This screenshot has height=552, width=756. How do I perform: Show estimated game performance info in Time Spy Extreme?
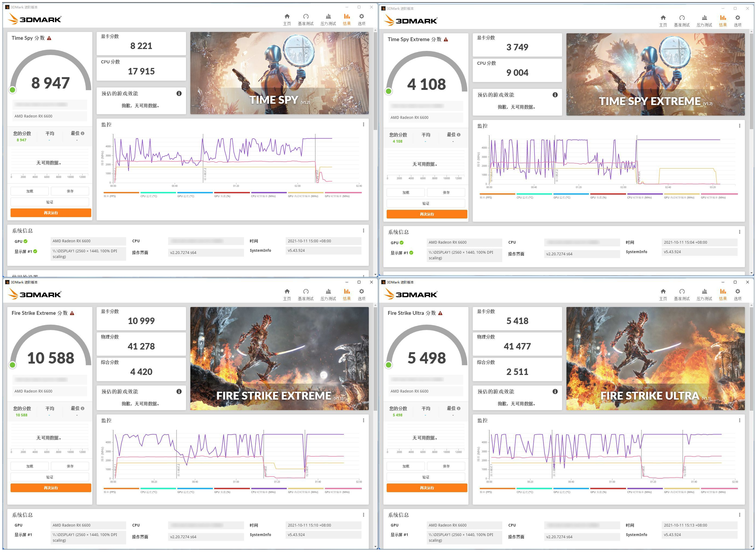coord(555,95)
